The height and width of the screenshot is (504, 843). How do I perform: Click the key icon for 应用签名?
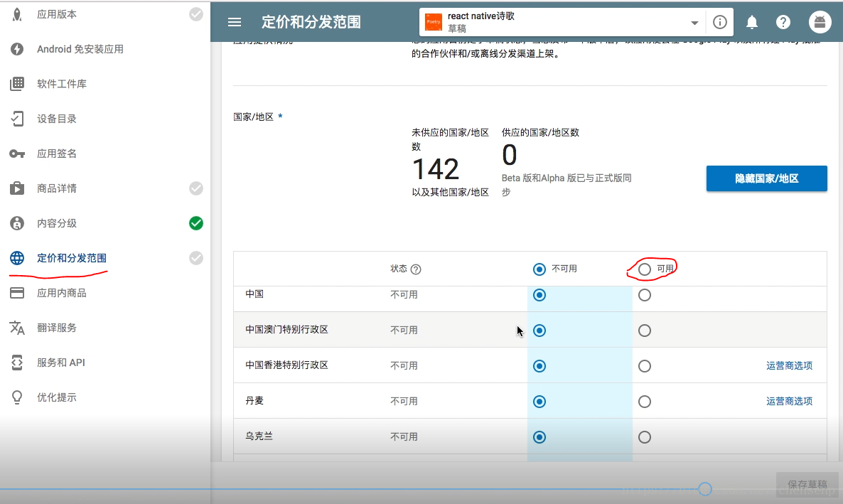click(x=17, y=154)
